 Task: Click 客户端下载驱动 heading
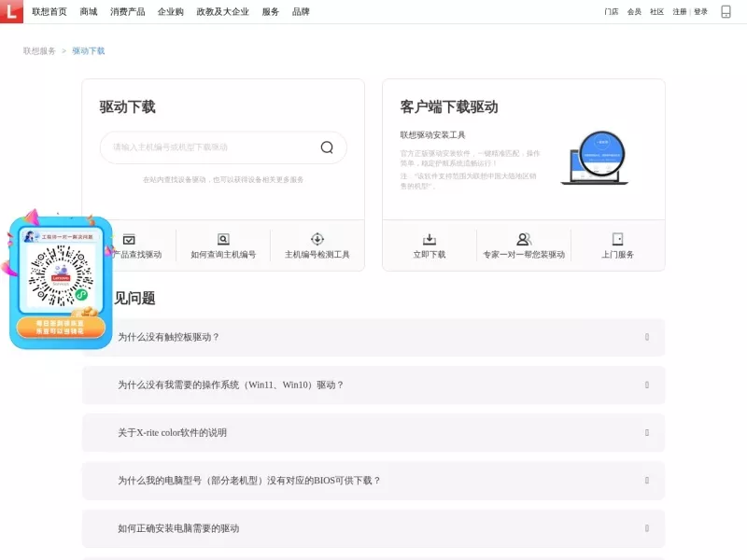click(x=449, y=106)
